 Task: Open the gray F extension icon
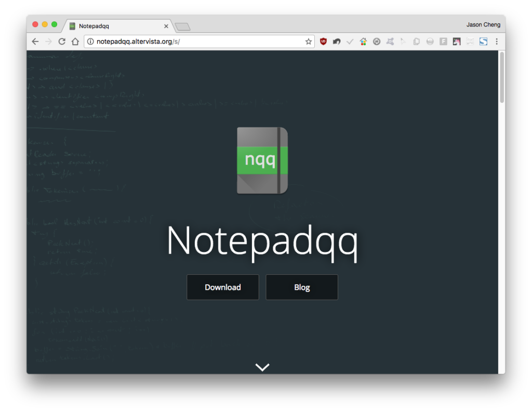coord(443,42)
